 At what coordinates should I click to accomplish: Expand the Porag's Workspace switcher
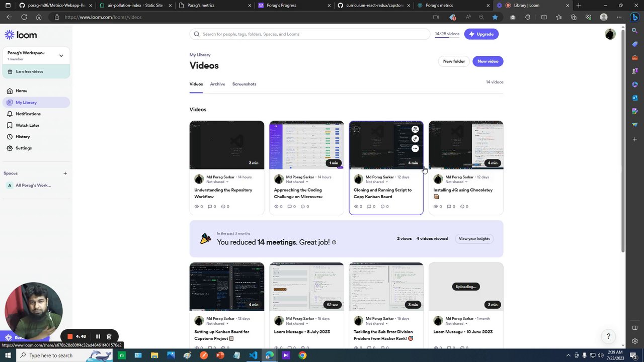click(x=61, y=56)
